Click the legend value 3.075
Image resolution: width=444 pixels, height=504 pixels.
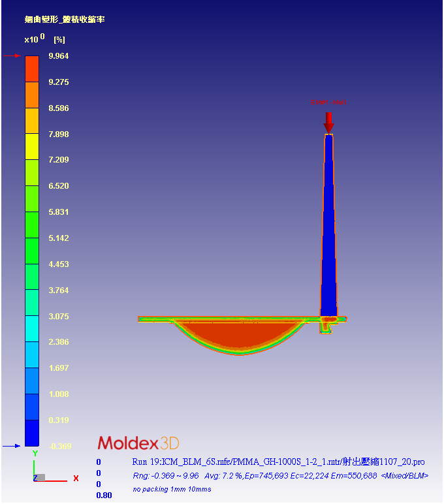(59, 316)
